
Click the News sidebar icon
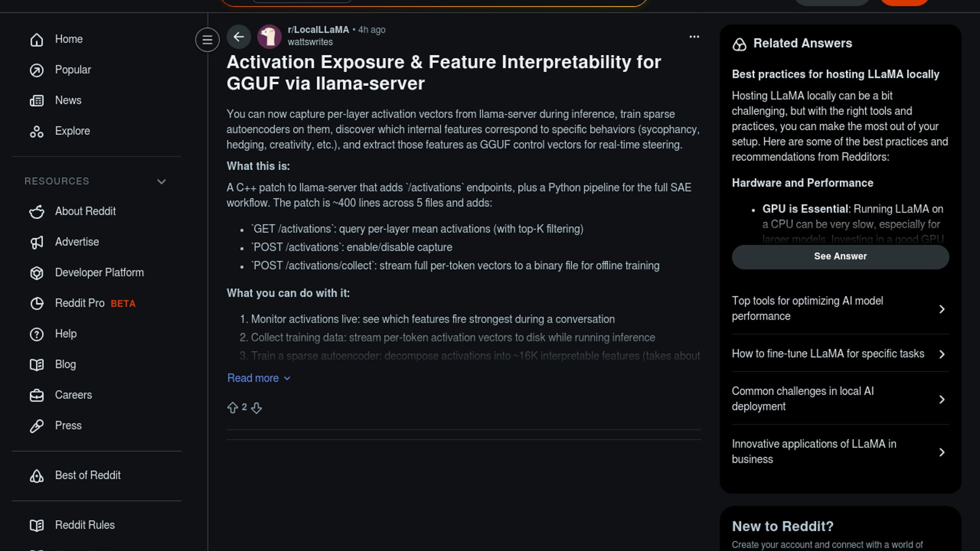tap(37, 101)
